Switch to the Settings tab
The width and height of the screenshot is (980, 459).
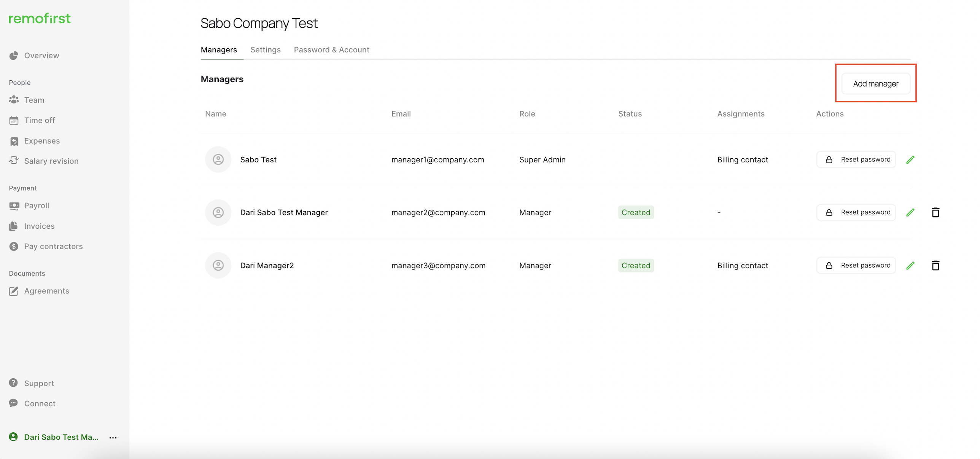pyautogui.click(x=266, y=50)
